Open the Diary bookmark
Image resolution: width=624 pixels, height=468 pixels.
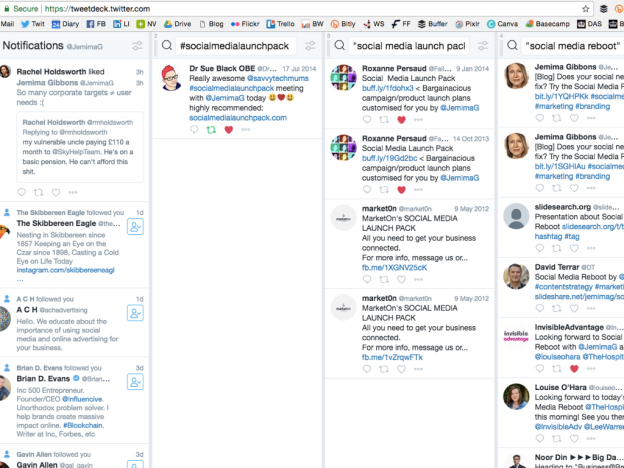(x=65, y=24)
